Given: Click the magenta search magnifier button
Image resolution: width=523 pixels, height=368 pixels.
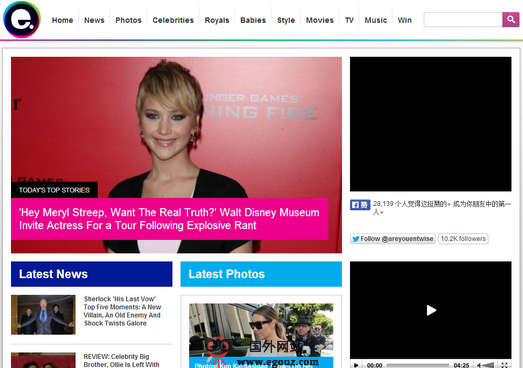Looking at the screenshot, I should [510, 20].
